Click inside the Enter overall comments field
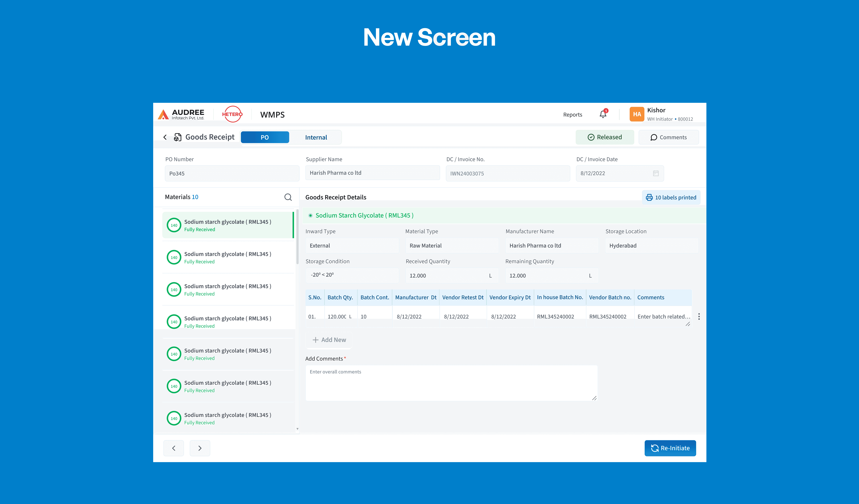The image size is (859, 504). 451,383
